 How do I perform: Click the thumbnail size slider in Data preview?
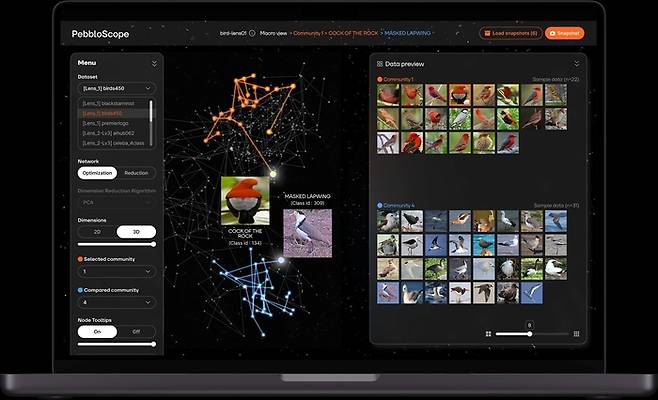pos(530,334)
